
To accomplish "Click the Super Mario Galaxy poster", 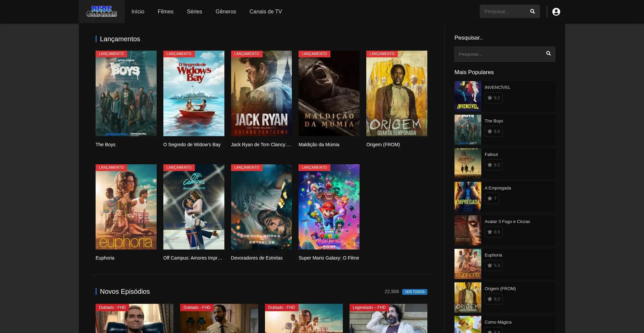I will tap(329, 207).
